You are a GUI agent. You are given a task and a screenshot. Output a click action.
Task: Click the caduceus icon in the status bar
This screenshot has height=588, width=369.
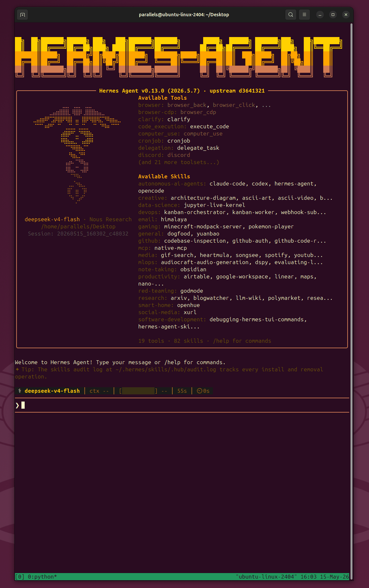click(x=20, y=391)
